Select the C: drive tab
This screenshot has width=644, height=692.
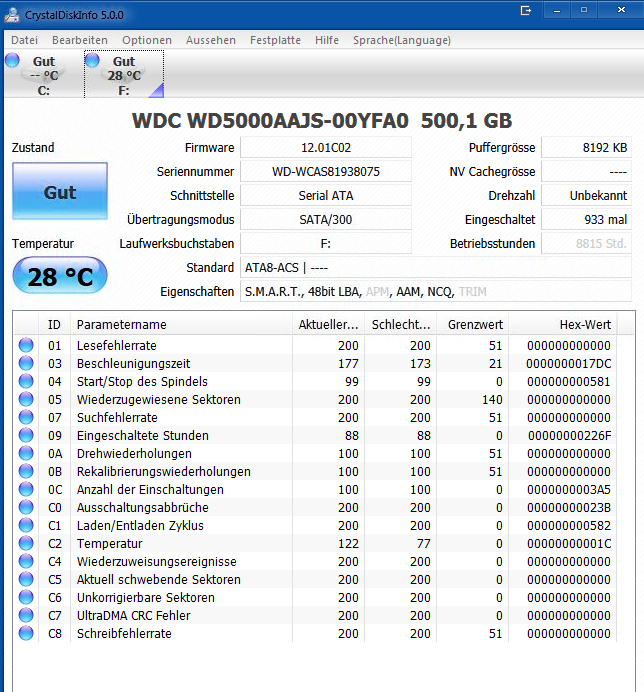(43, 75)
